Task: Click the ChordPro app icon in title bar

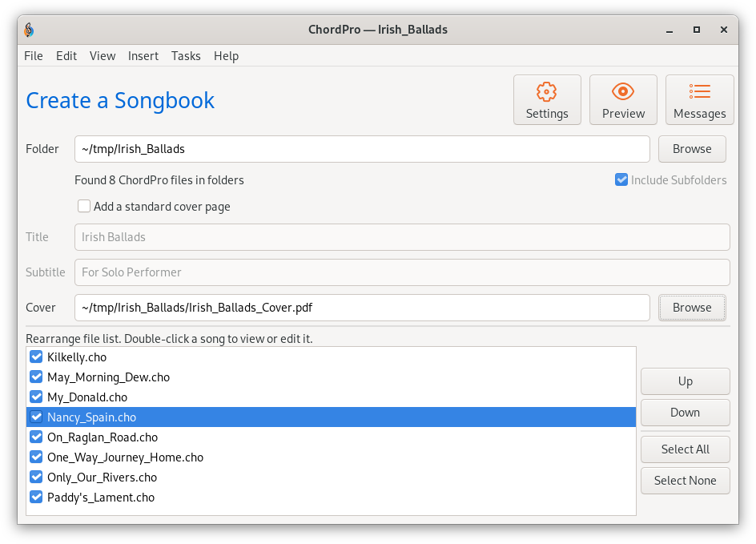Action: coord(29,30)
